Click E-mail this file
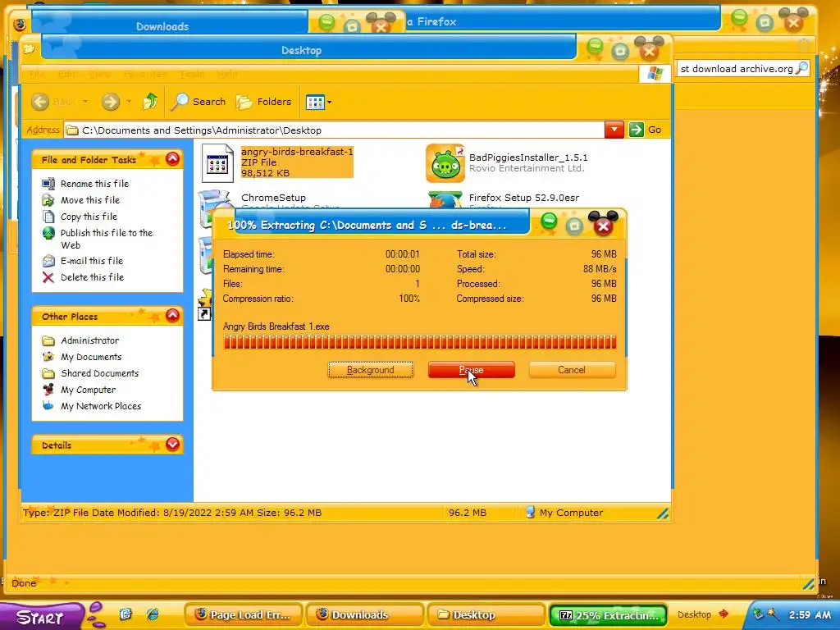840x630 pixels. click(92, 261)
